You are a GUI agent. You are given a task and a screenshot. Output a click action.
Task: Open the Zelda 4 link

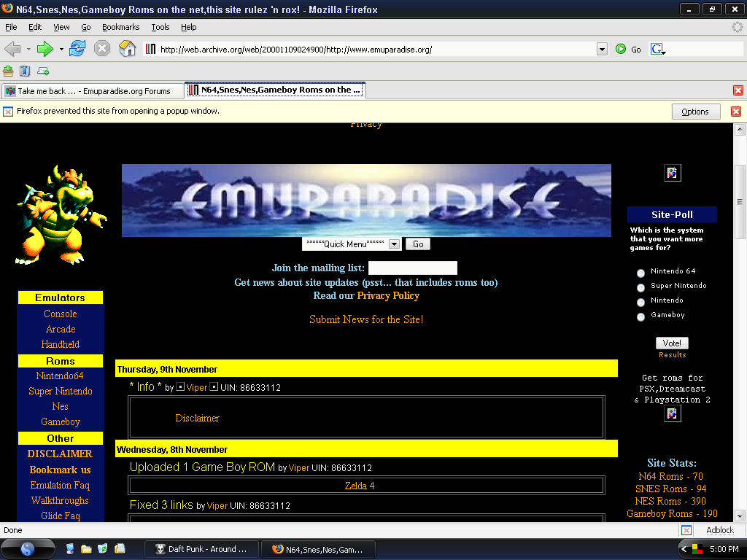point(359,486)
